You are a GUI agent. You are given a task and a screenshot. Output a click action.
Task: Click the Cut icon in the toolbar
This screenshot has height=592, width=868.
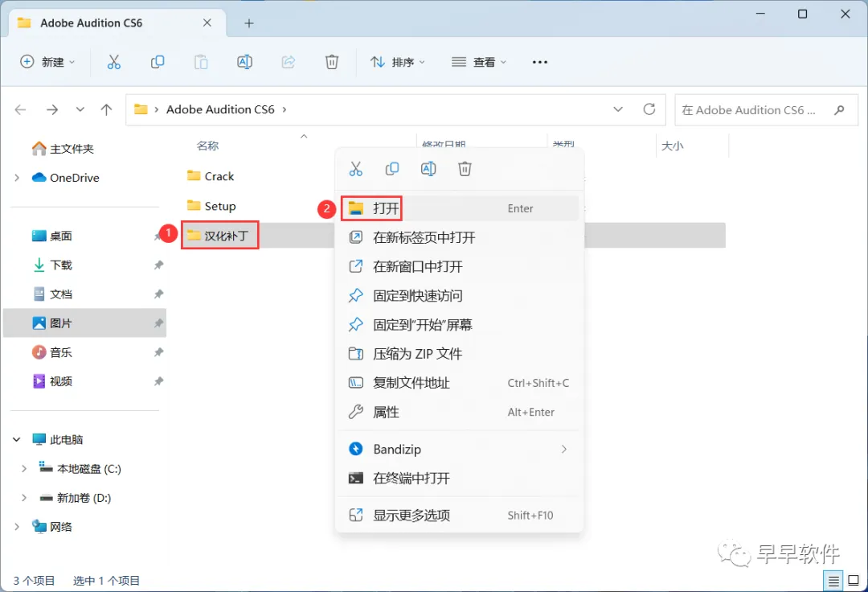pos(113,62)
